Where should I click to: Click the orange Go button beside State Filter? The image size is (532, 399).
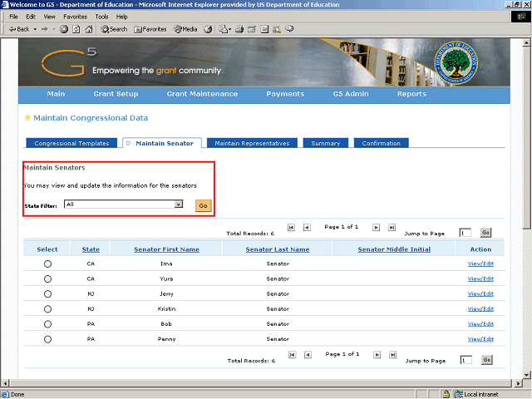(204, 205)
